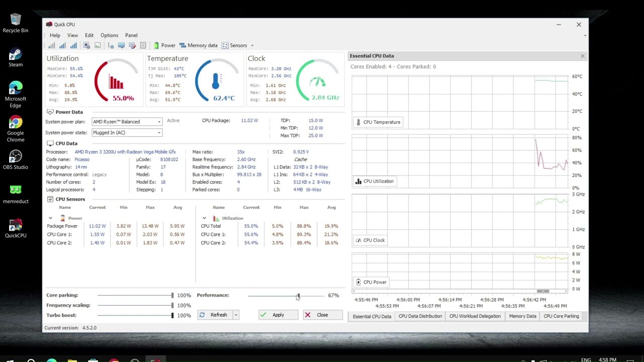Click the plain picture toolbar icon
The height and width of the screenshot is (362, 644).
pos(98,45)
